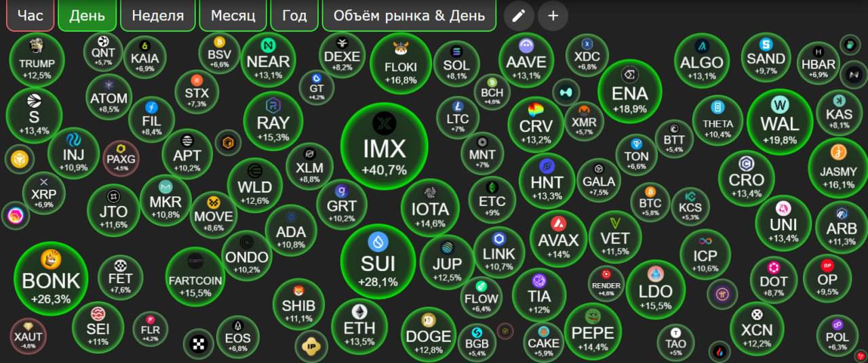Select the XRP +6,9% bubble
Viewport: 868px width, 363px height.
click(44, 193)
